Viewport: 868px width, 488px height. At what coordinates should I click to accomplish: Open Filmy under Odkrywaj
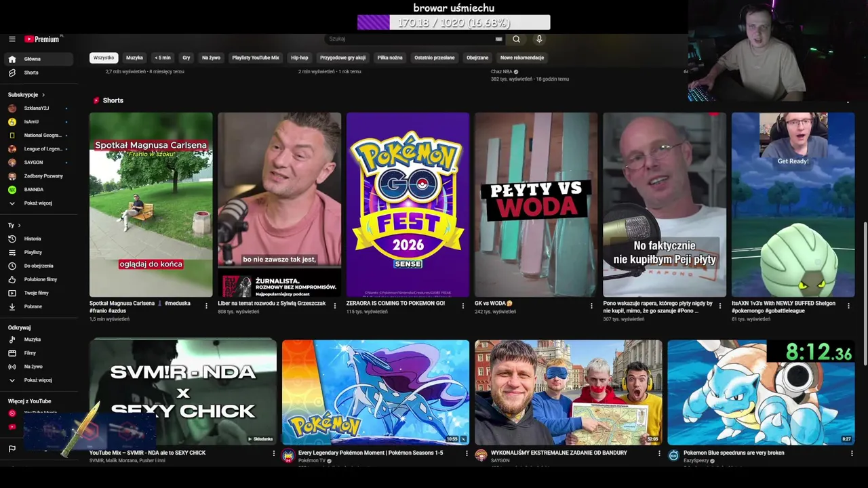click(40, 353)
